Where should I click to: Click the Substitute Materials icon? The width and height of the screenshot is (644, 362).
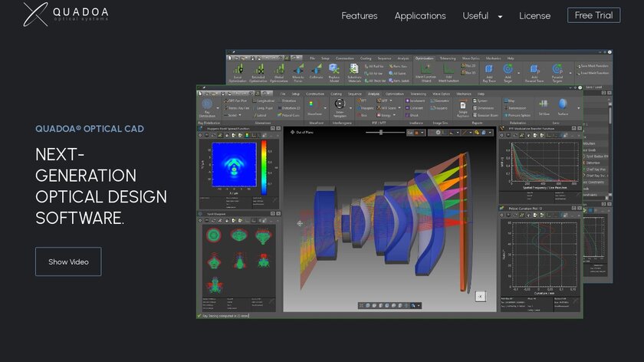tap(354, 73)
